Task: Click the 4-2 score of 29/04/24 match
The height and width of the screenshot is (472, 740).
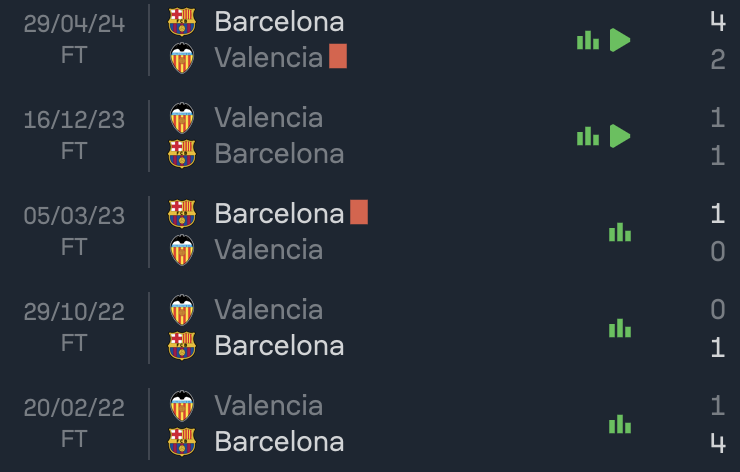Action: (717, 40)
